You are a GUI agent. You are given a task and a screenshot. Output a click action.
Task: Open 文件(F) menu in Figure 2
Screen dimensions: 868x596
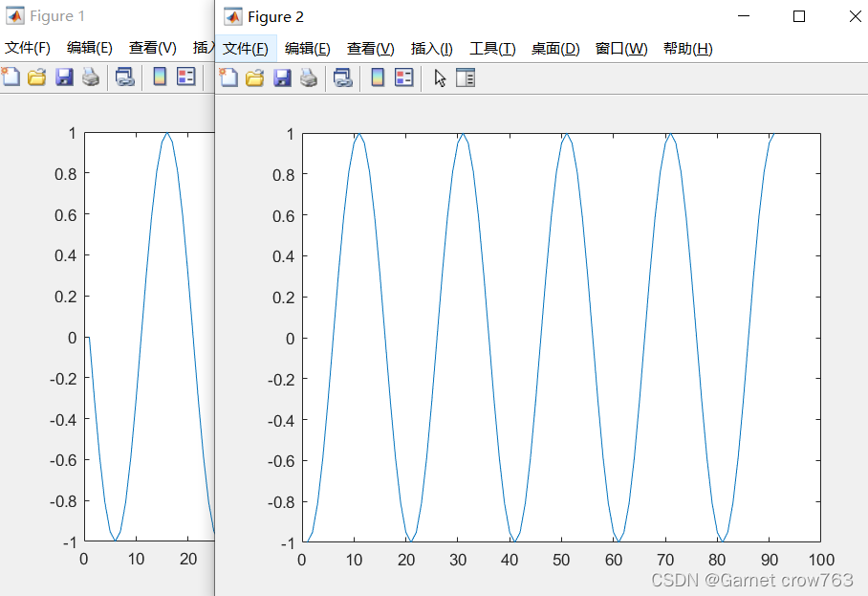[246, 49]
